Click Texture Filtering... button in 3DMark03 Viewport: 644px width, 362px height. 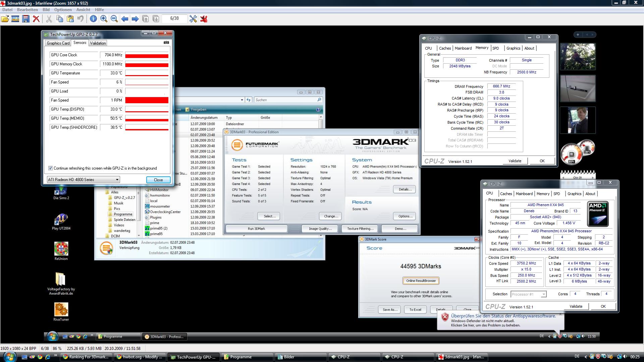click(x=360, y=229)
